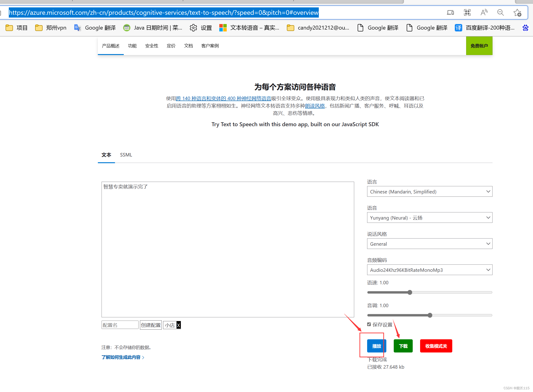Click the green 免费帐户 button
533x392 pixels.
click(x=479, y=46)
